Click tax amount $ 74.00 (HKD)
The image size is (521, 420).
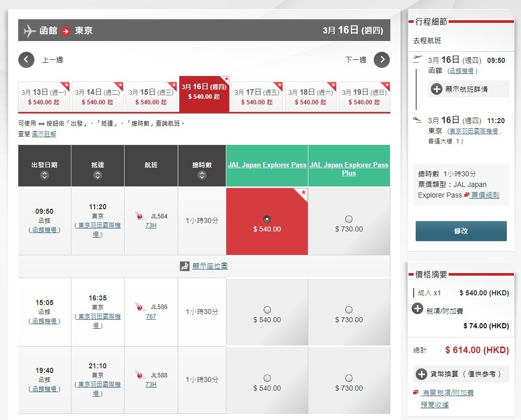click(x=487, y=326)
